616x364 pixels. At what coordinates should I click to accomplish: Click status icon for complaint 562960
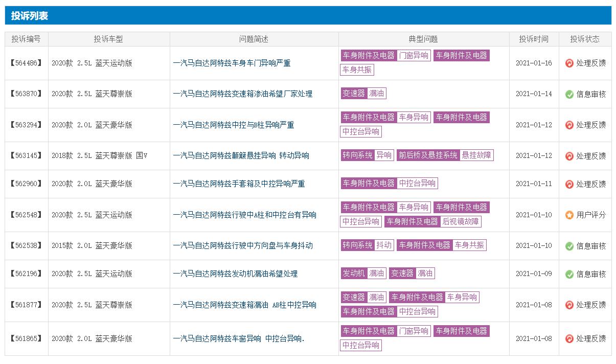[569, 184]
